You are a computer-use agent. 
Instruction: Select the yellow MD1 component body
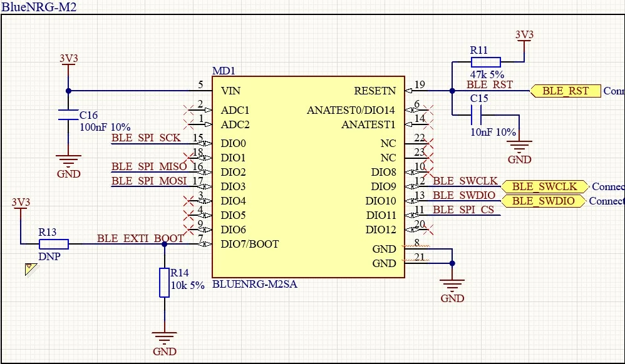pos(308,177)
